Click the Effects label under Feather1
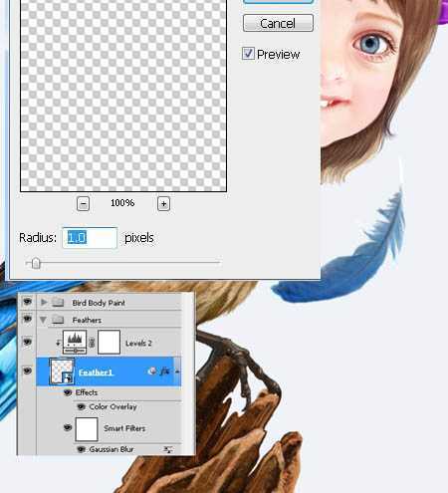 coord(87,392)
